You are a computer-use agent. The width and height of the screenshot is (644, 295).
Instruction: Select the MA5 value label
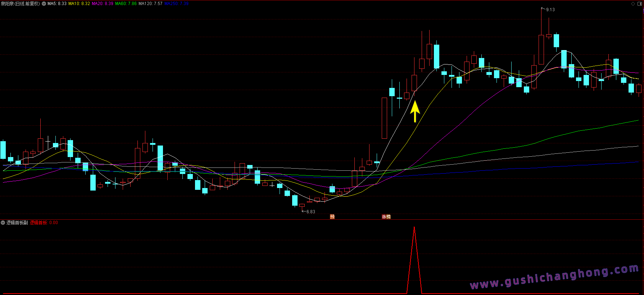[x=57, y=4]
